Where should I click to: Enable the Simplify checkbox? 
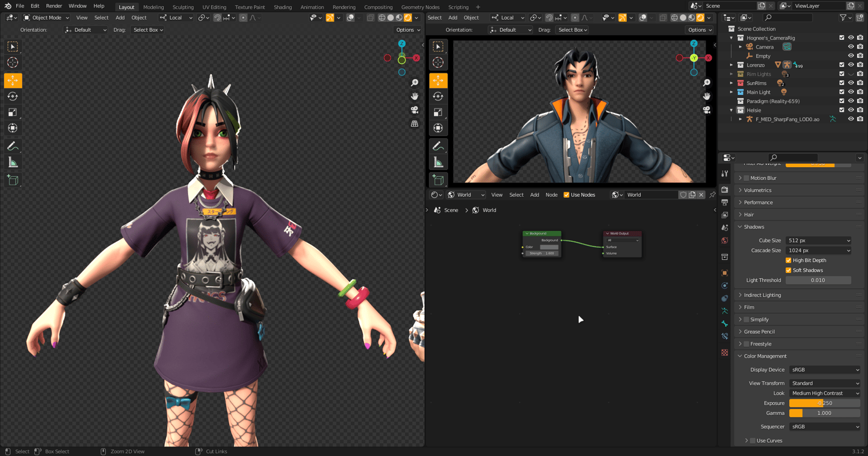pyautogui.click(x=746, y=319)
